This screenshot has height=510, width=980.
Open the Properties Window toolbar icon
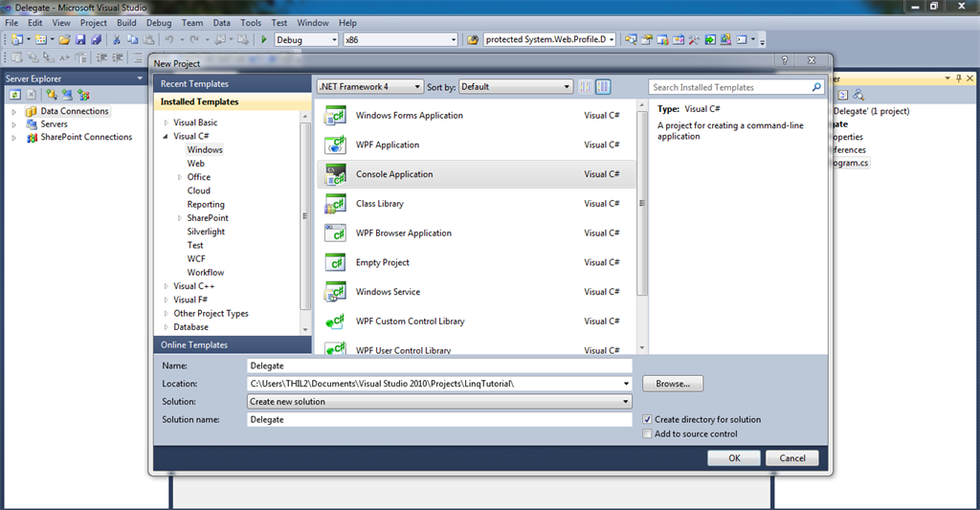click(x=646, y=39)
